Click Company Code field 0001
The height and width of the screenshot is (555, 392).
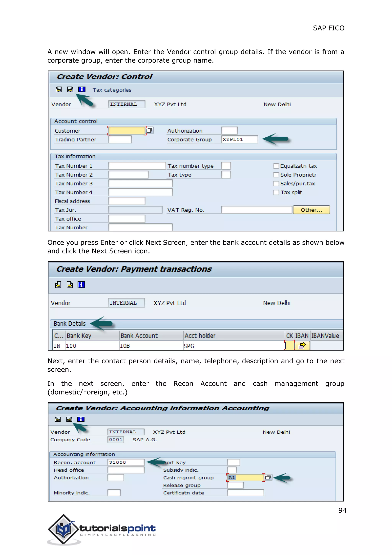tap(116, 439)
